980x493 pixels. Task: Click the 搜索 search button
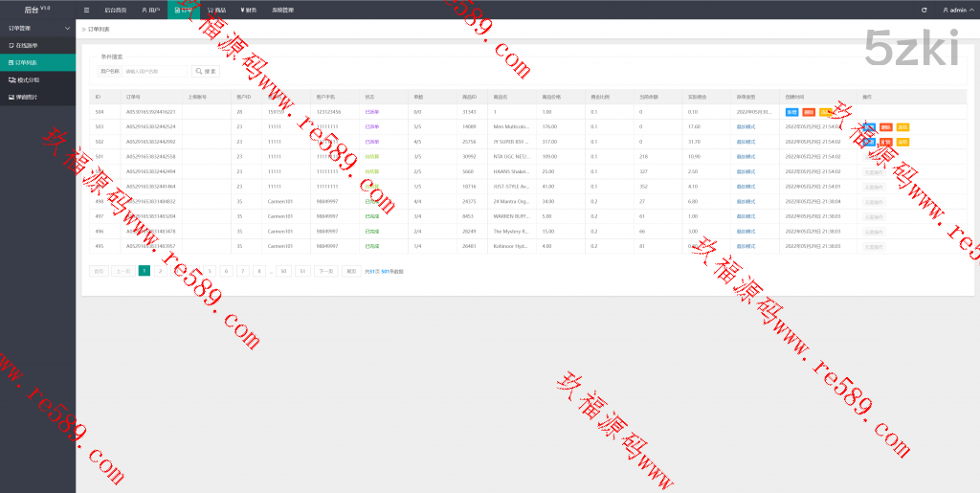point(206,71)
